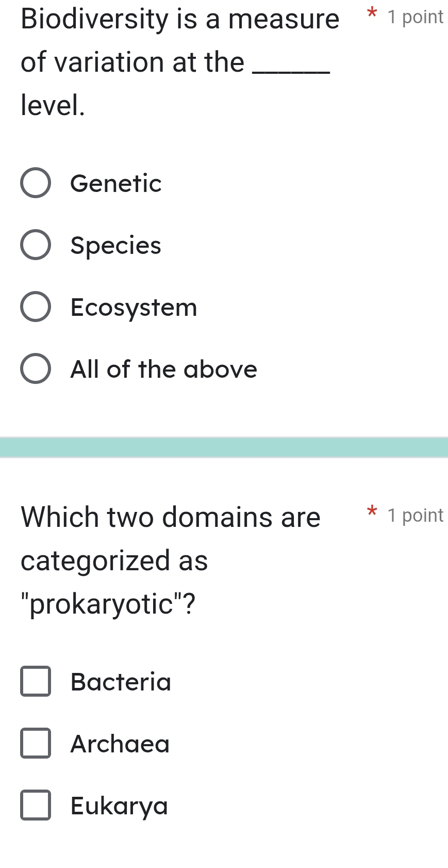Pick the 'All of the above' radio button

pyautogui.click(x=36, y=369)
